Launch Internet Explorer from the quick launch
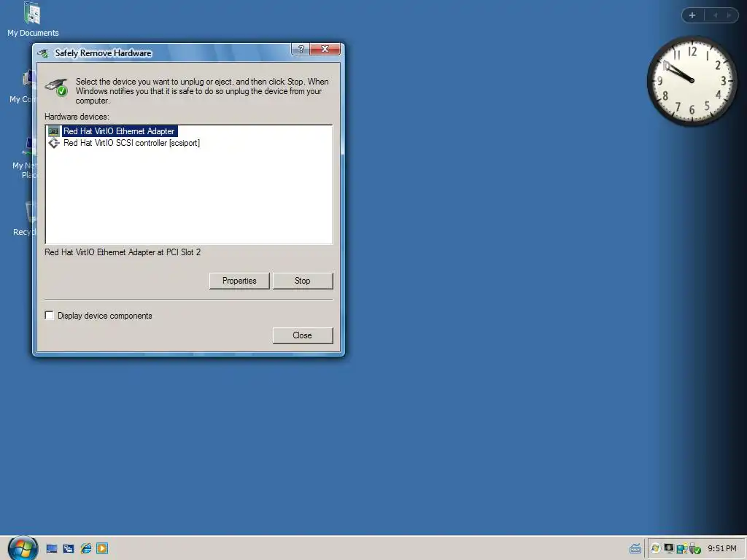The width and height of the screenshot is (747, 560). coord(86,548)
